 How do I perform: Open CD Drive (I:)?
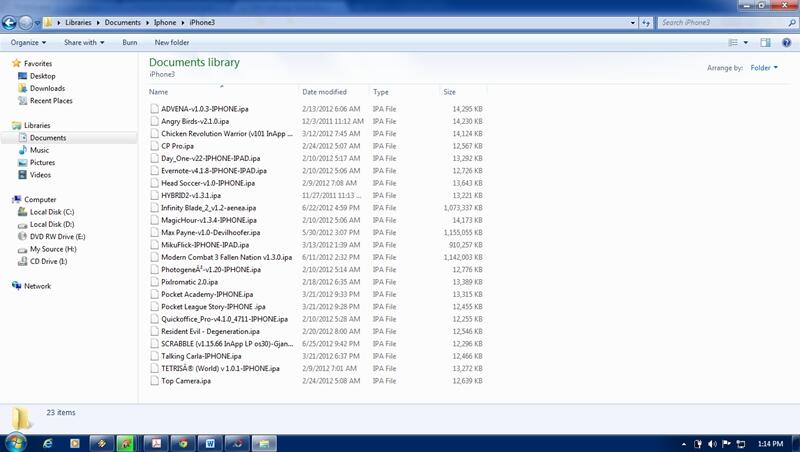[48, 261]
